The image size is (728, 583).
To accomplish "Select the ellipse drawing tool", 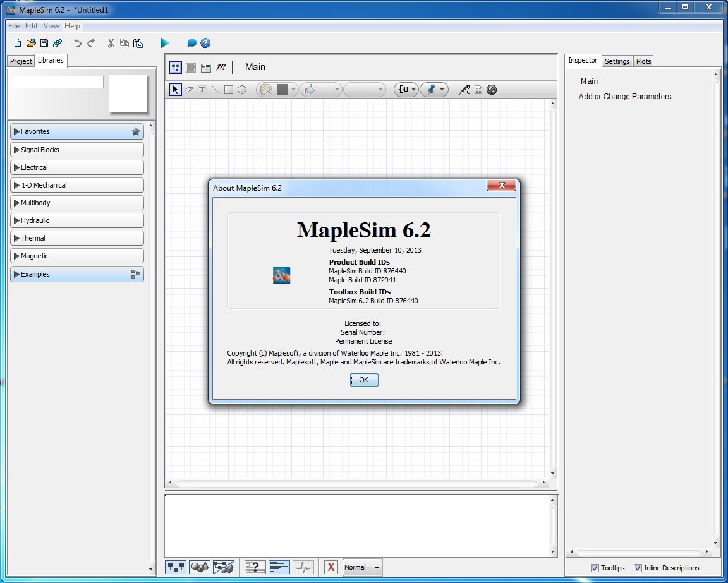I will click(x=242, y=90).
